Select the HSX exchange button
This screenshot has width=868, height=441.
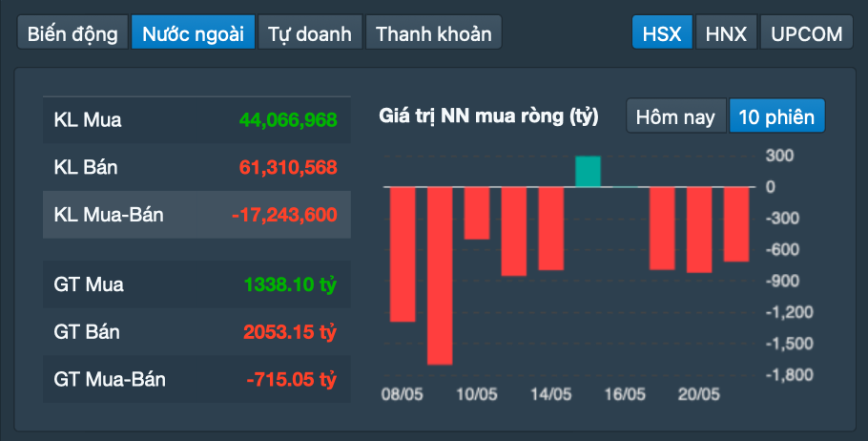tap(662, 33)
